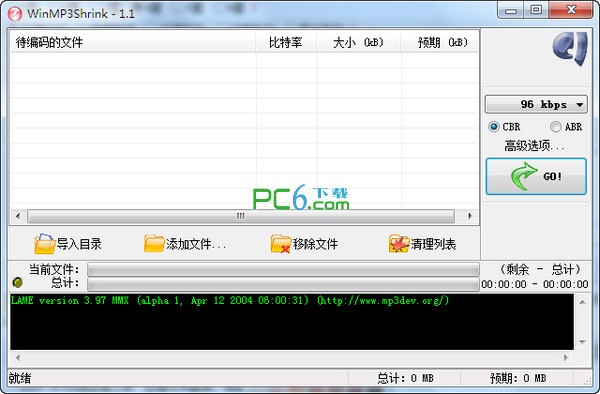Click the import directory folder icon

[x=45, y=244]
